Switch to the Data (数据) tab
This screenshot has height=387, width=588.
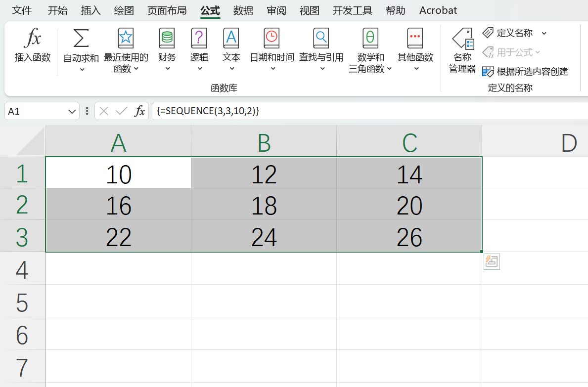(x=243, y=10)
